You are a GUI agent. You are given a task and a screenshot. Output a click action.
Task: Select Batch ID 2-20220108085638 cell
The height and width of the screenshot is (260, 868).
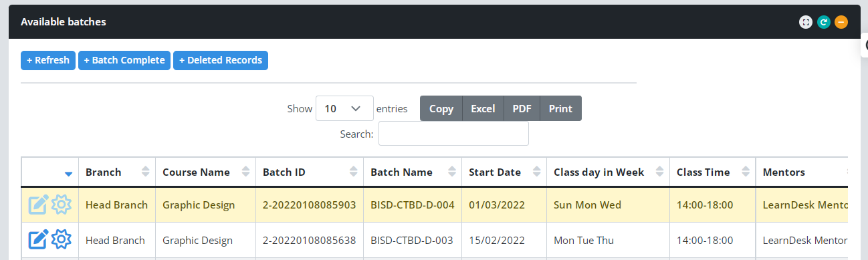310,240
